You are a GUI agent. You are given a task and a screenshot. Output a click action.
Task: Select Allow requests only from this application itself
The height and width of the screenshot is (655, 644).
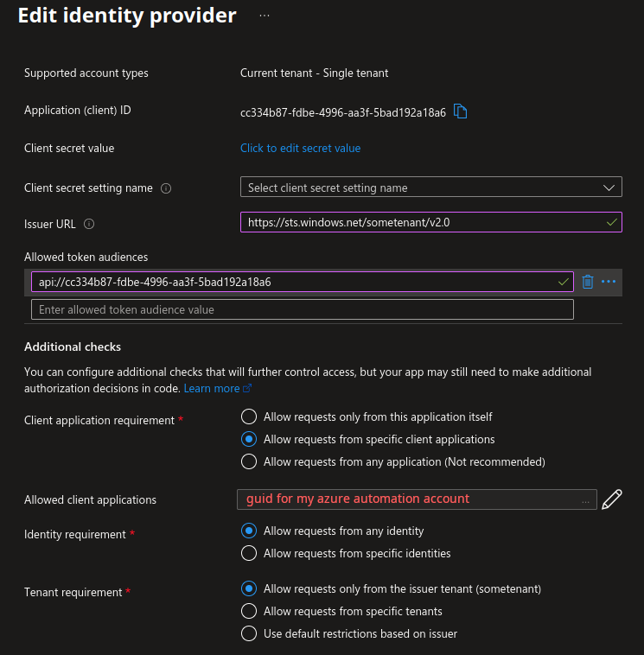tap(249, 417)
